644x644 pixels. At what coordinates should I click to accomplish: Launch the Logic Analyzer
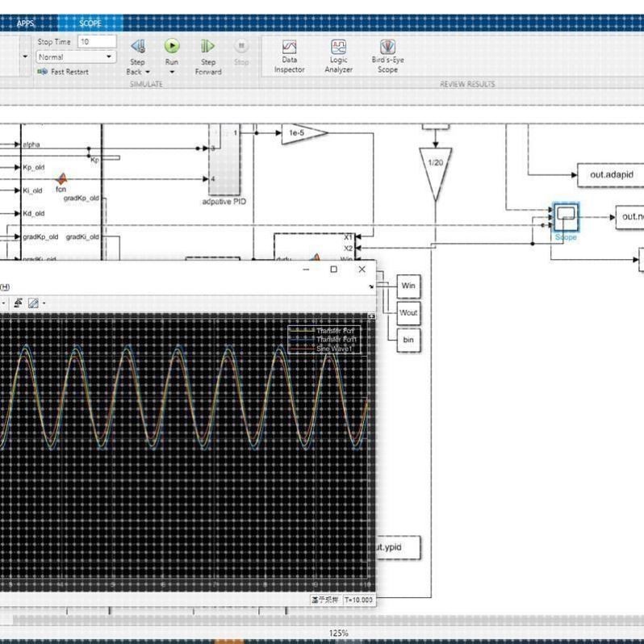[x=338, y=48]
